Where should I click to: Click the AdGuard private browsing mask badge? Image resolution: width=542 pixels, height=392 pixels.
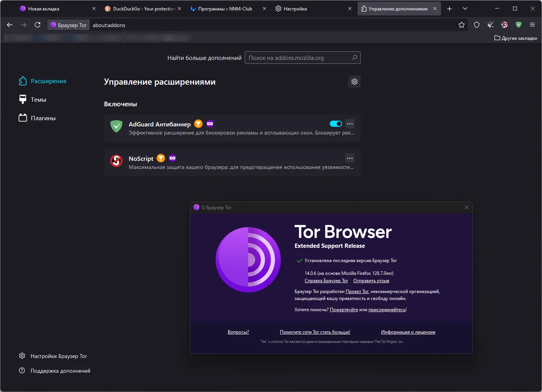(210, 124)
